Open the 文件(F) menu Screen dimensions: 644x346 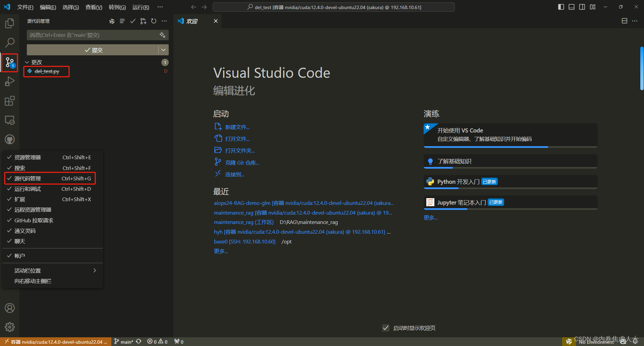pyautogui.click(x=25, y=7)
